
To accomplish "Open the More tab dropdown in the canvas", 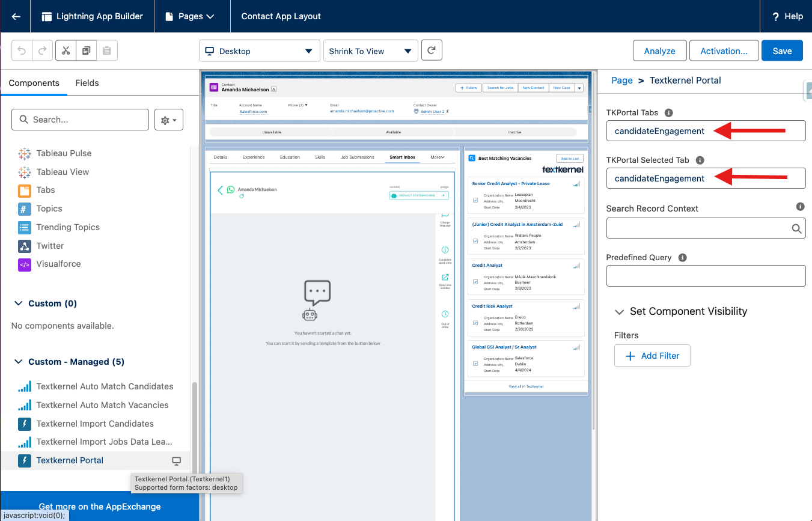I will pyautogui.click(x=437, y=157).
